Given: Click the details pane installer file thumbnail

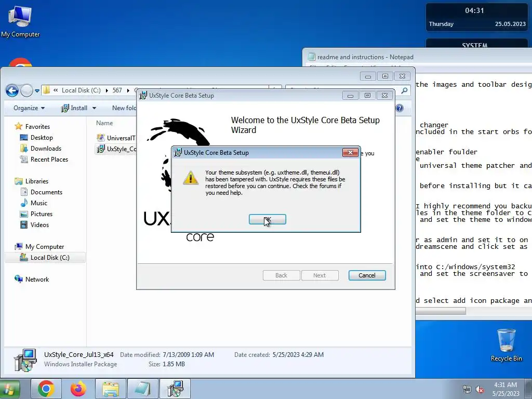Looking at the screenshot, I should pyautogui.click(x=25, y=360).
